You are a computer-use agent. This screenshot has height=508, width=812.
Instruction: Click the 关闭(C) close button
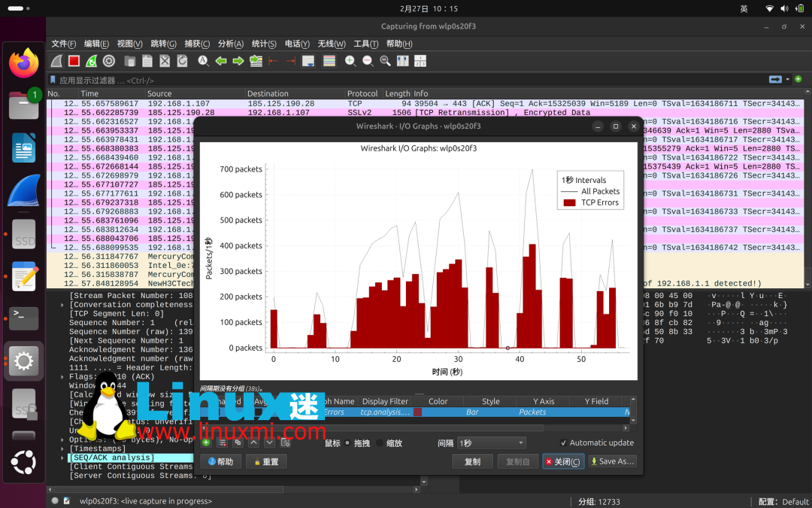click(563, 461)
